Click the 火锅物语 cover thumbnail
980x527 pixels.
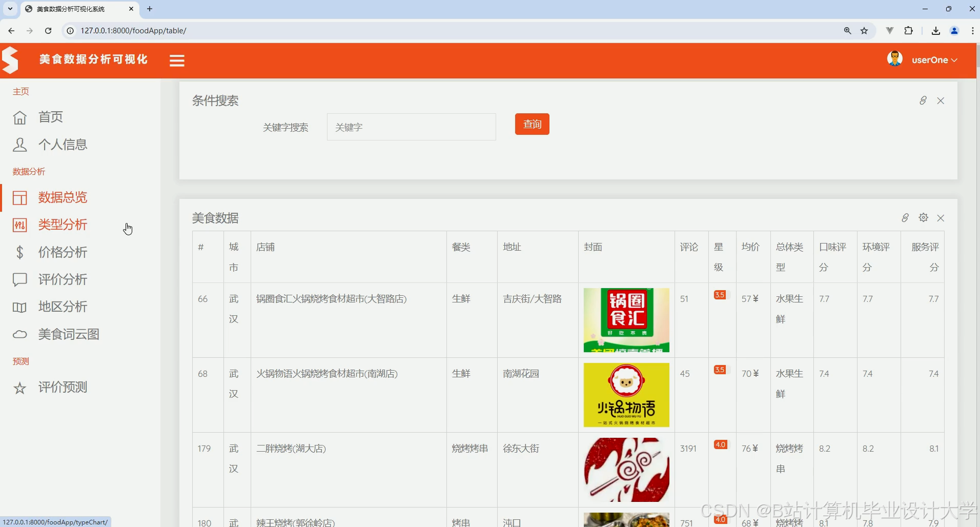626,395
